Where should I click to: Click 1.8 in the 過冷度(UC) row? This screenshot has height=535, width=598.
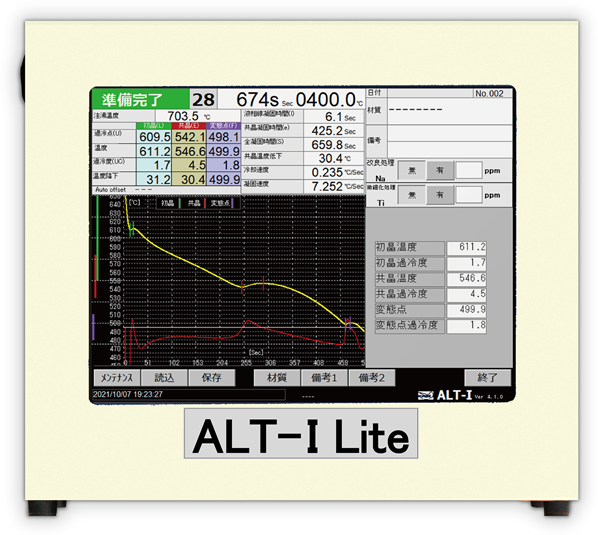pos(223,165)
